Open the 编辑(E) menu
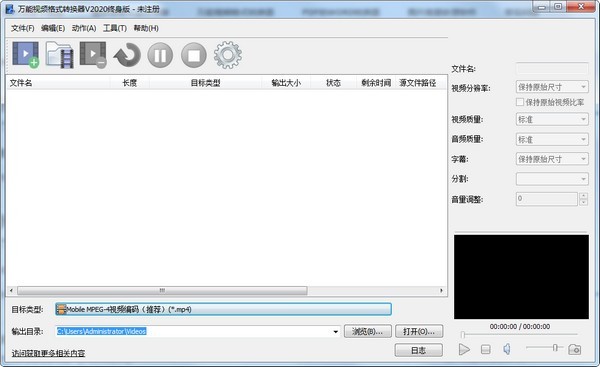Screen dimensions: 600x367 click(53, 28)
